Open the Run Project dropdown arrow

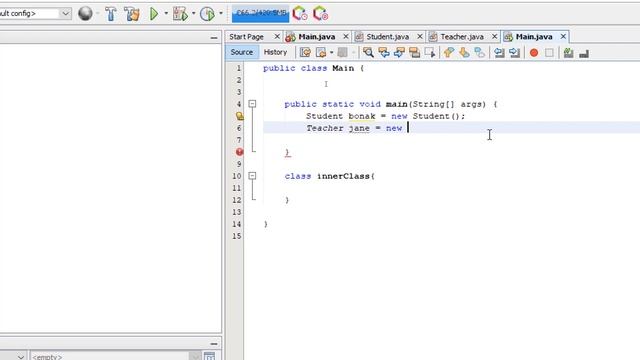pyautogui.click(x=166, y=13)
